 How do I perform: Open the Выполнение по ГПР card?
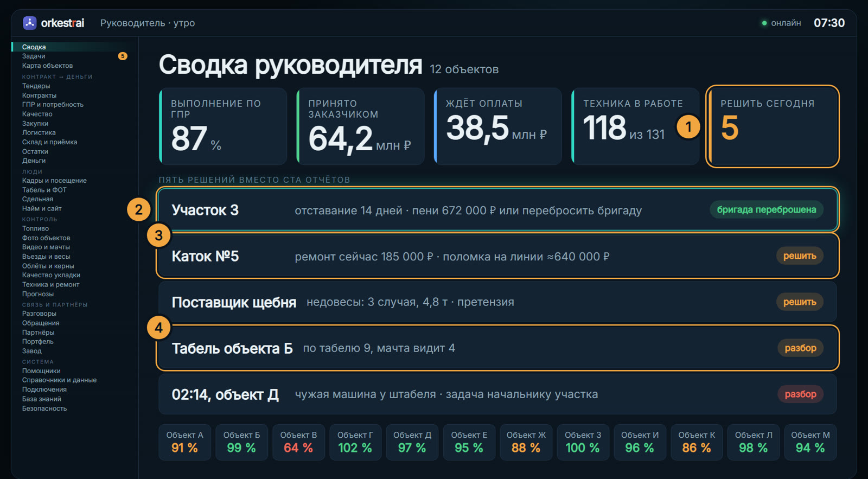pyautogui.click(x=223, y=126)
